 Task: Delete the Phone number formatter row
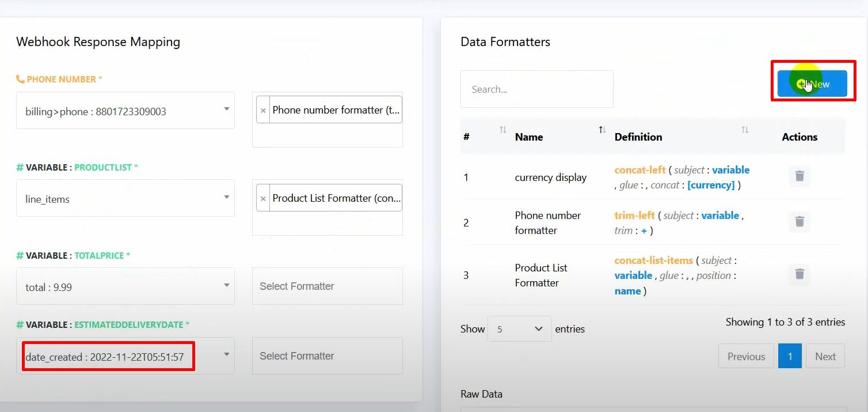(799, 221)
